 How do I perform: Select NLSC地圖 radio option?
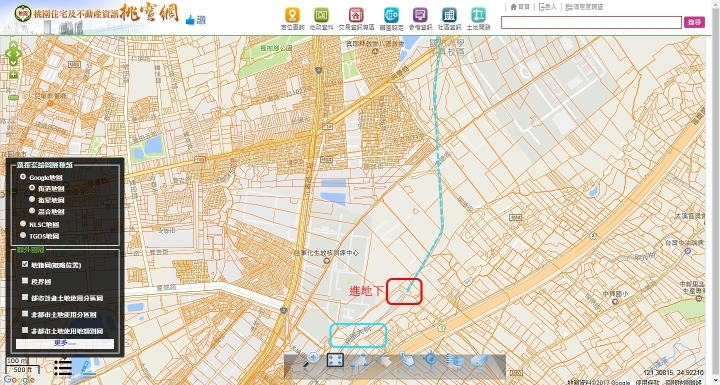(23, 224)
